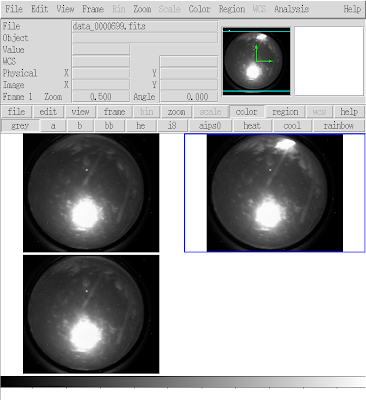Apply the rainbow colormap

click(x=339, y=126)
